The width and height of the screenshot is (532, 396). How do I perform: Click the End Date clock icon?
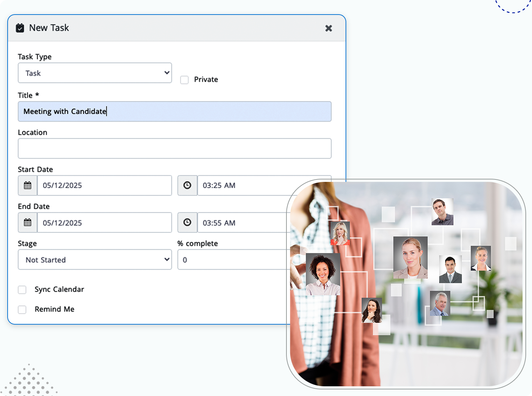coord(187,222)
